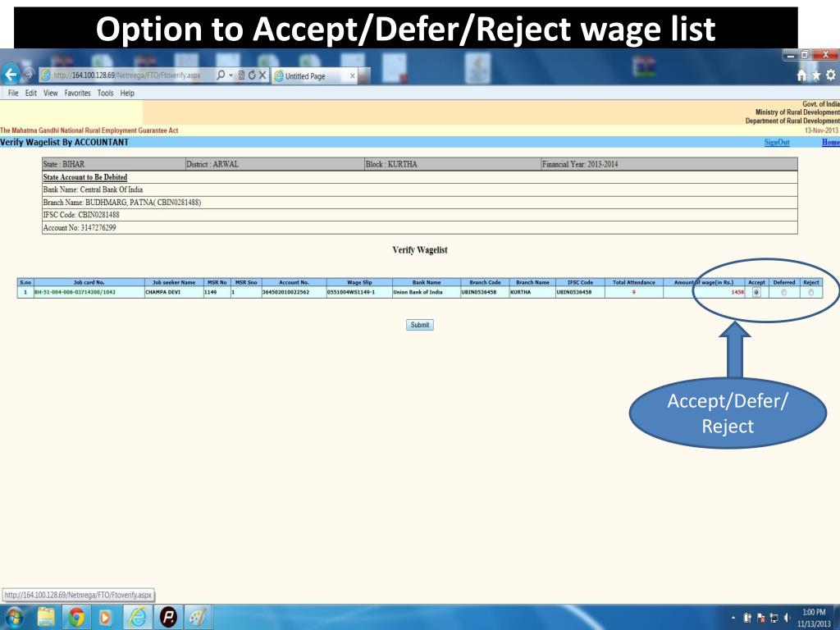This screenshot has width=840, height=630.
Task: Select the Deferred radio button
Action: [x=783, y=293]
